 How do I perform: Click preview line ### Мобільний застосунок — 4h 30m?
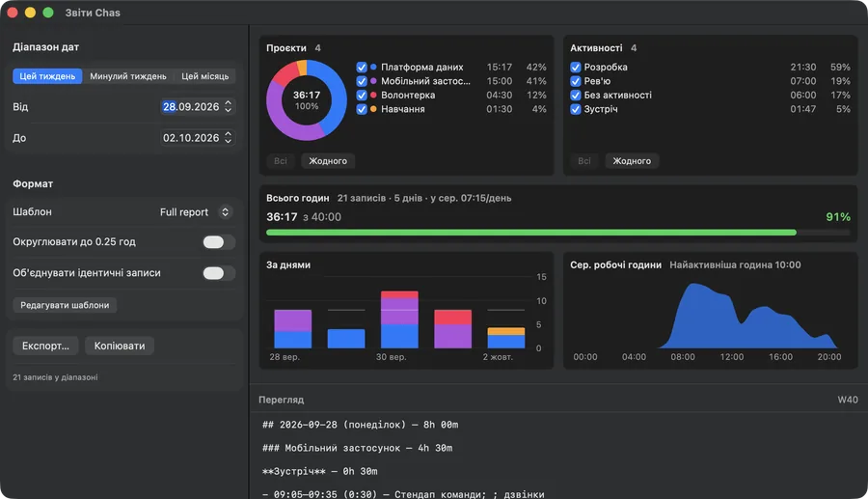(x=357, y=448)
